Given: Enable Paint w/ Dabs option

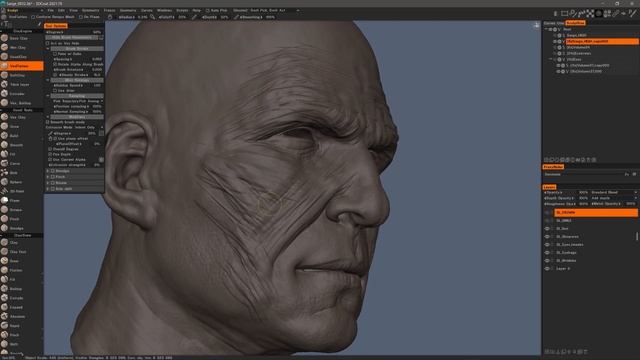Looking at the screenshot, I should tap(55, 54).
